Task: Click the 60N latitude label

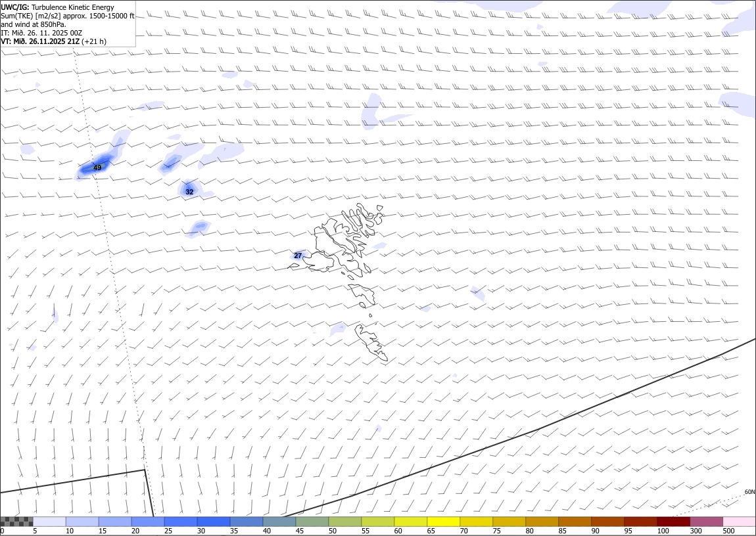Action: pos(749,492)
